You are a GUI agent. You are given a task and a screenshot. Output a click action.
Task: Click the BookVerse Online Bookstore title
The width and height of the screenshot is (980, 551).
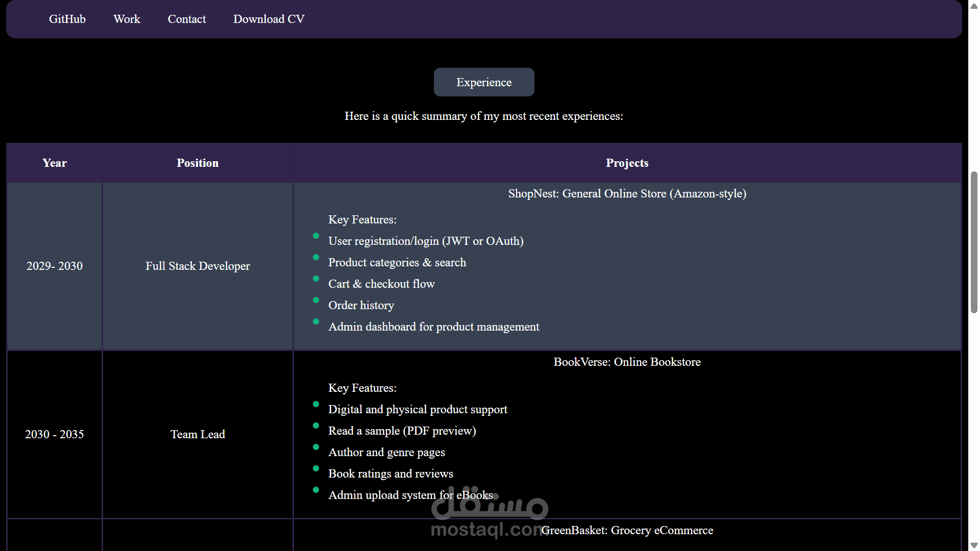click(627, 362)
